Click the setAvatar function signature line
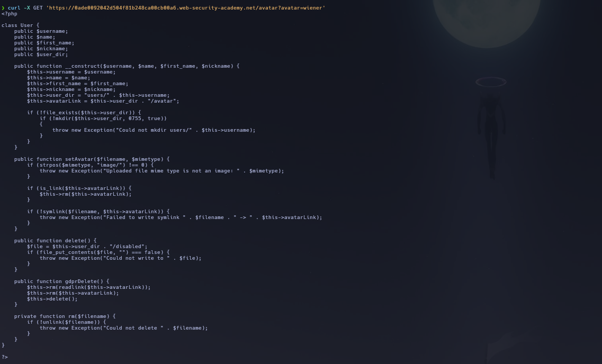The height and width of the screenshot is (364, 602). point(92,159)
